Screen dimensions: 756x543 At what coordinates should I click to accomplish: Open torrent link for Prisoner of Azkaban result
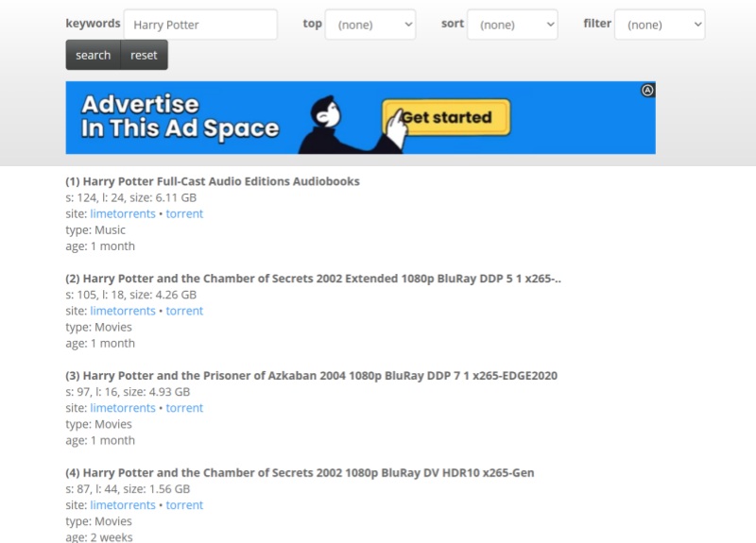184,408
